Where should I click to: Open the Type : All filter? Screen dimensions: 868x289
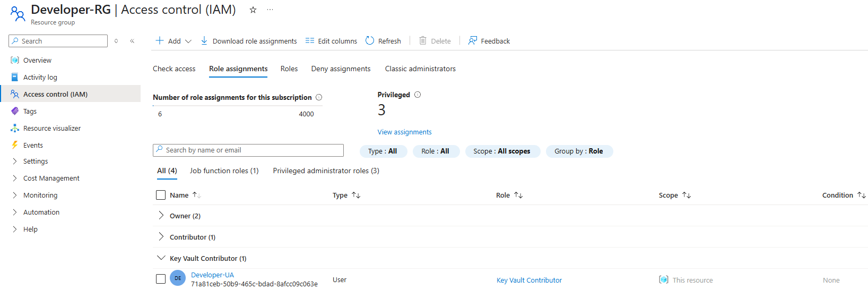[383, 151]
